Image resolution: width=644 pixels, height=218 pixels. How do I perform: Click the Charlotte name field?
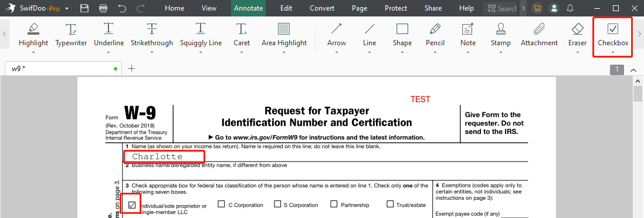point(164,157)
